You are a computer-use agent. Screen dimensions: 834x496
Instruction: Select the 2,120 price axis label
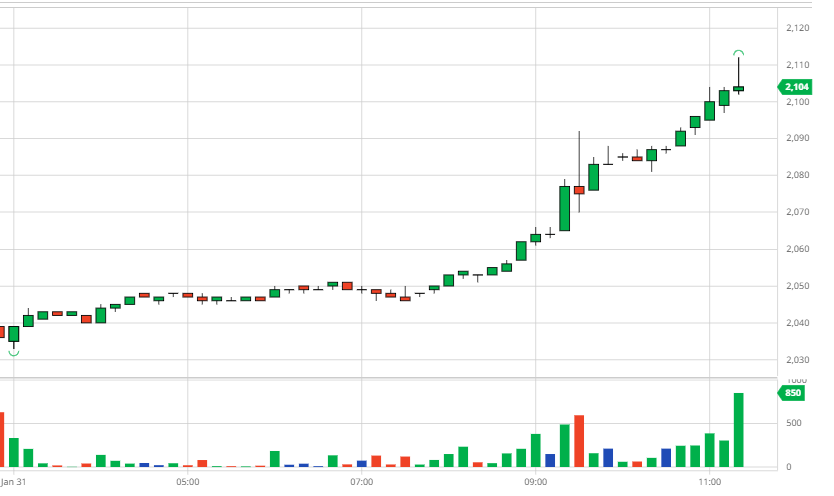(798, 28)
